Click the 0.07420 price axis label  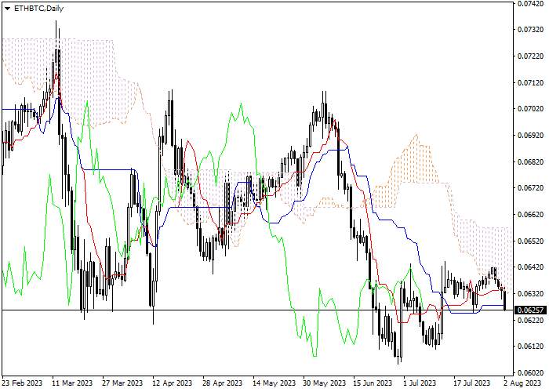(531, 3)
